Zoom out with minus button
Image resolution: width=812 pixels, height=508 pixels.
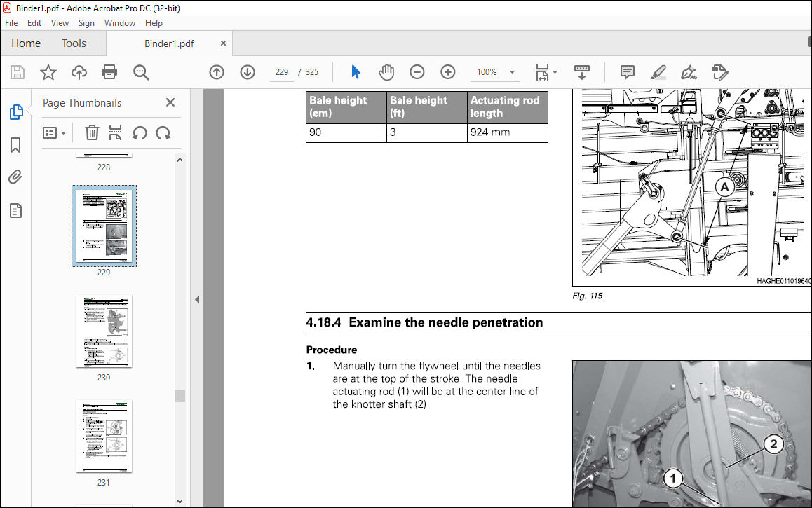pyautogui.click(x=417, y=72)
